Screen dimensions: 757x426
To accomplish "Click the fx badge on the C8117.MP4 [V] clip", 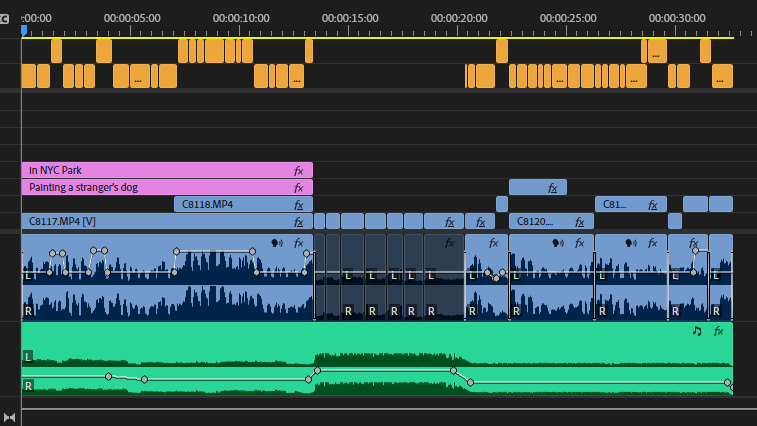I will 299,222.
